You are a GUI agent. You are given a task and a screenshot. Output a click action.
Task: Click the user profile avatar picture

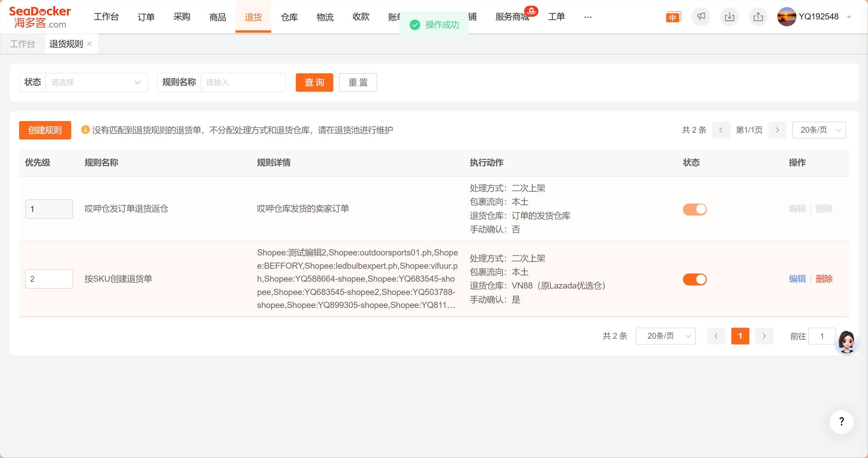click(787, 17)
